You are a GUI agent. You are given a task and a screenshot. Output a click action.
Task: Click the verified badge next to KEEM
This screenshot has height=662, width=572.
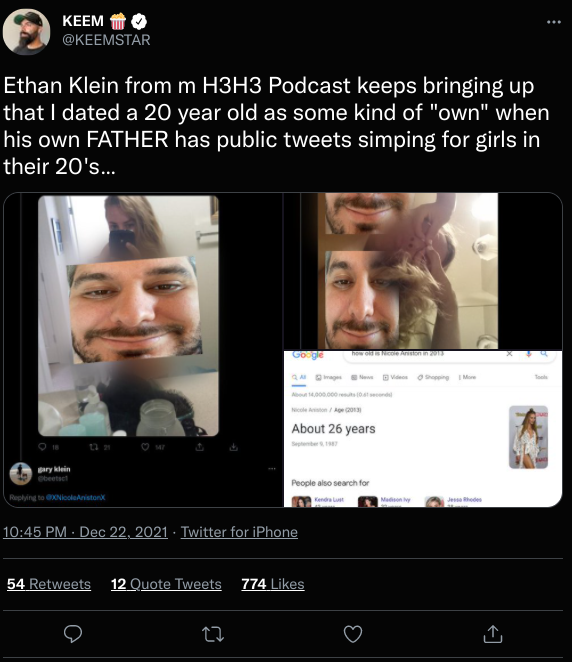(139, 21)
